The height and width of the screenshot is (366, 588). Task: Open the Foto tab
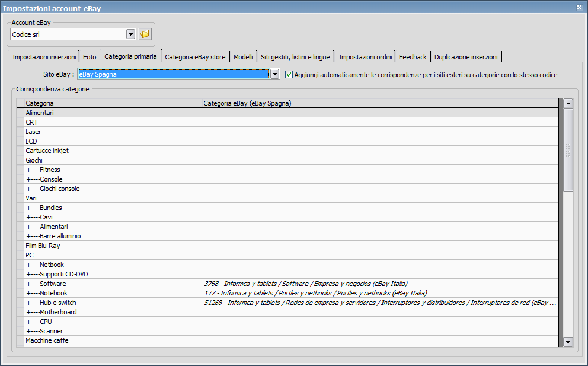click(90, 57)
